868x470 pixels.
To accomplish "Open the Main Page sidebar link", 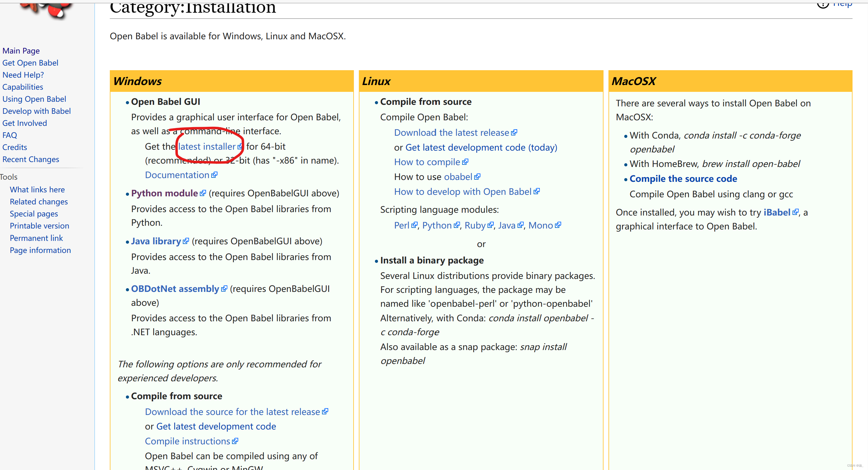I will [21, 50].
